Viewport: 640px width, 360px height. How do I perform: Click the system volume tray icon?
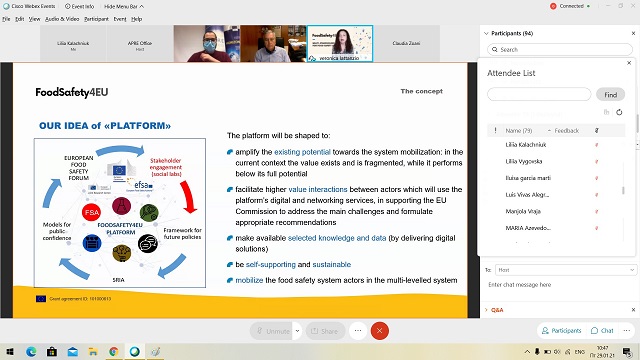click(557, 351)
